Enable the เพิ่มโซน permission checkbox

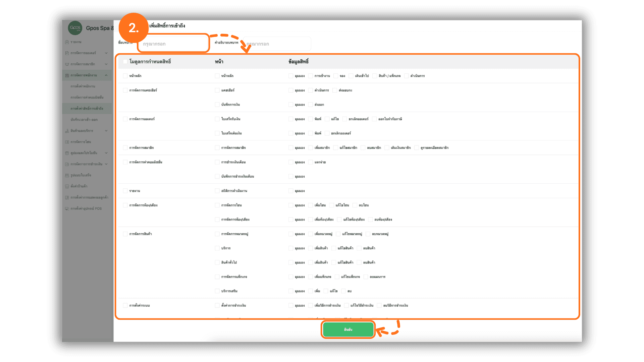[x=311, y=205]
